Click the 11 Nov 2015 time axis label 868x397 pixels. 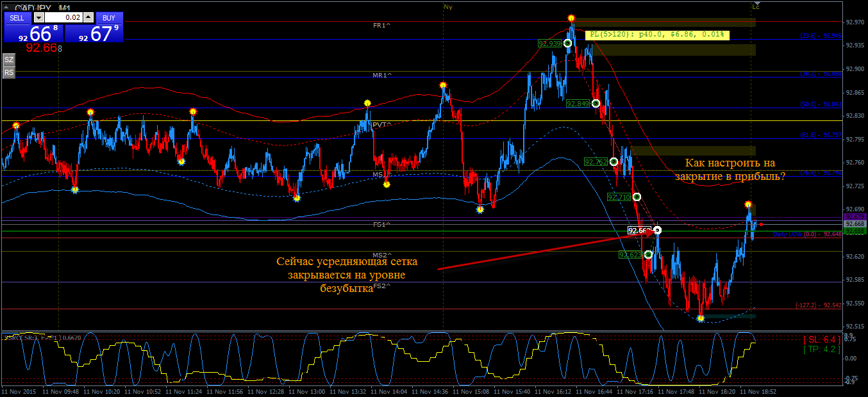click(19, 390)
